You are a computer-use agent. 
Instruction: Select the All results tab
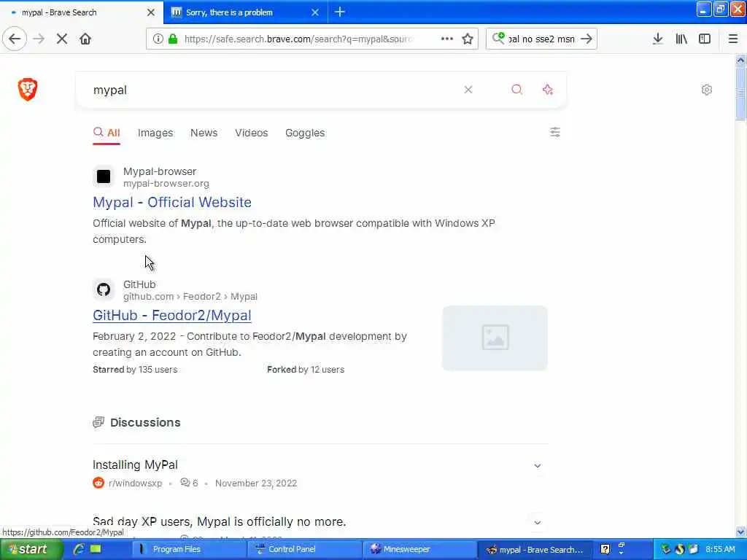click(107, 133)
